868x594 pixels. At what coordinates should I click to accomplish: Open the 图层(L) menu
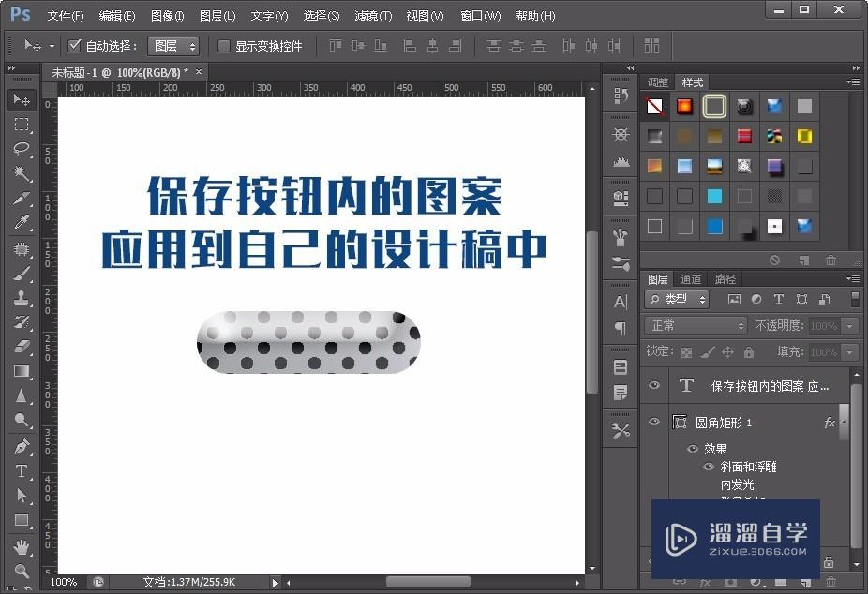coord(217,16)
